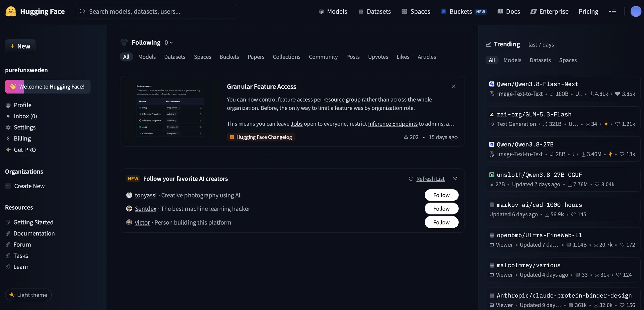The height and width of the screenshot is (310, 644).
Task: Open the Models page in top navigation
Action: (333, 11)
